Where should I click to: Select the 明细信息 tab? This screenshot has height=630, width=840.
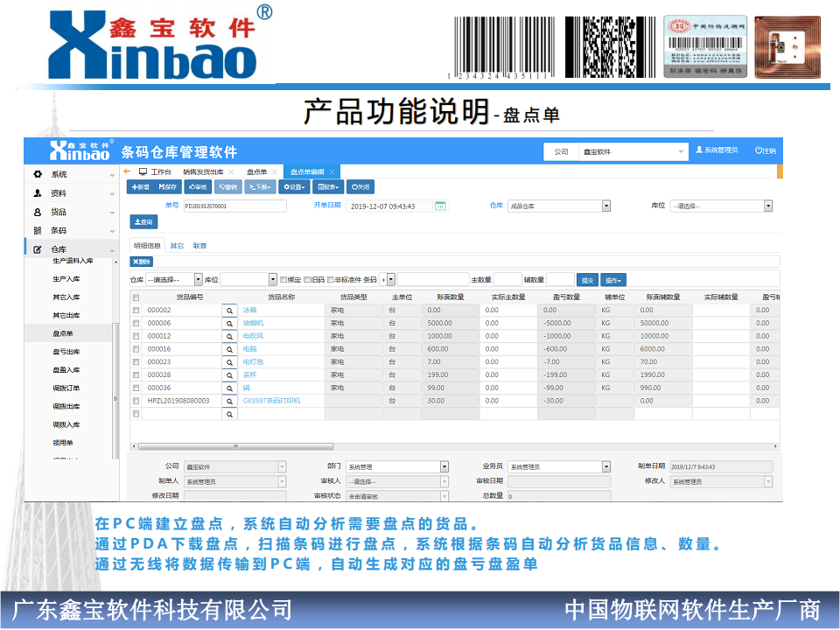click(147, 245)
